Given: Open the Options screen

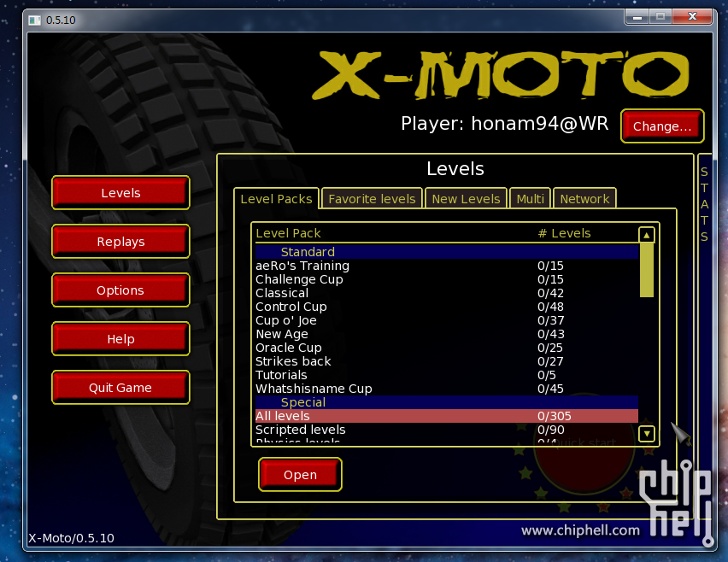Looking at the screenshot, I should coord(120,290).
